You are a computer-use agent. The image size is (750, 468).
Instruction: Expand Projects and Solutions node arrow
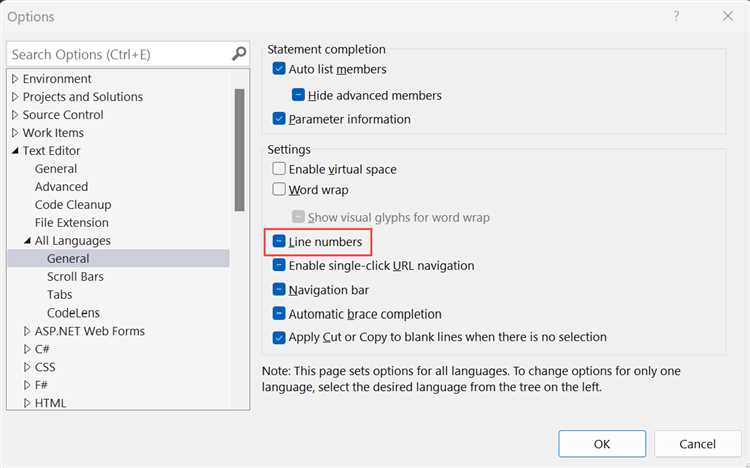(15, 97)
